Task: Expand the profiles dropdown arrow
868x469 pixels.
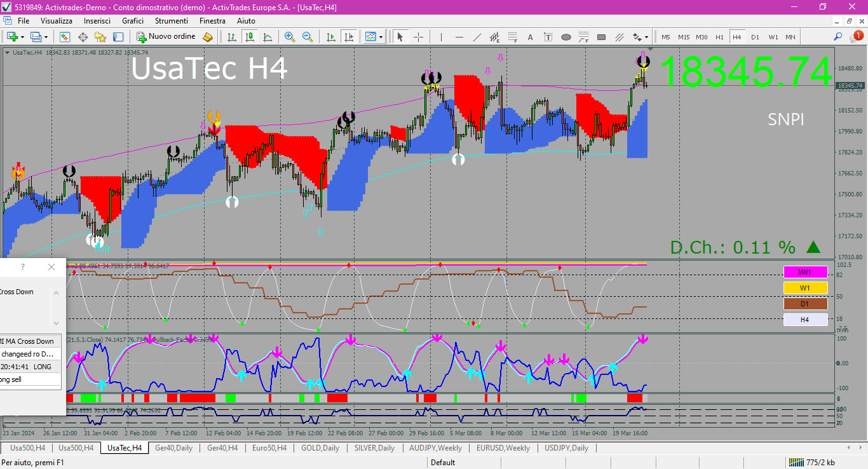Action: [x=46, y=37]
